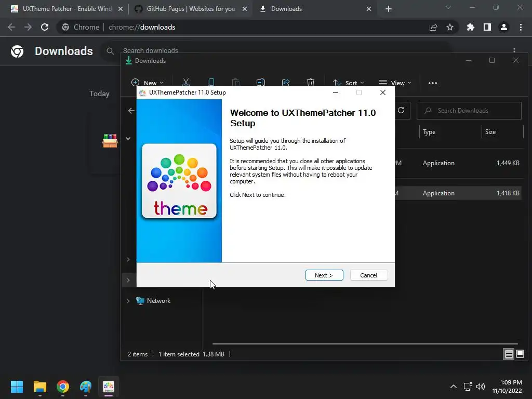The height and width of the screenshot is (399, 532).
Task: Open Chrome three-dot menu
Action: 521,27
